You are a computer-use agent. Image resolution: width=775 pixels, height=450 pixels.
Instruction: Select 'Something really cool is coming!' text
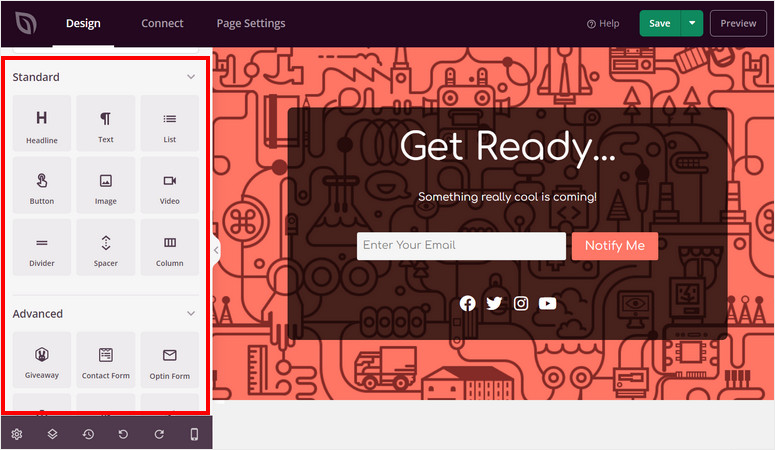[x=508, y=197]
